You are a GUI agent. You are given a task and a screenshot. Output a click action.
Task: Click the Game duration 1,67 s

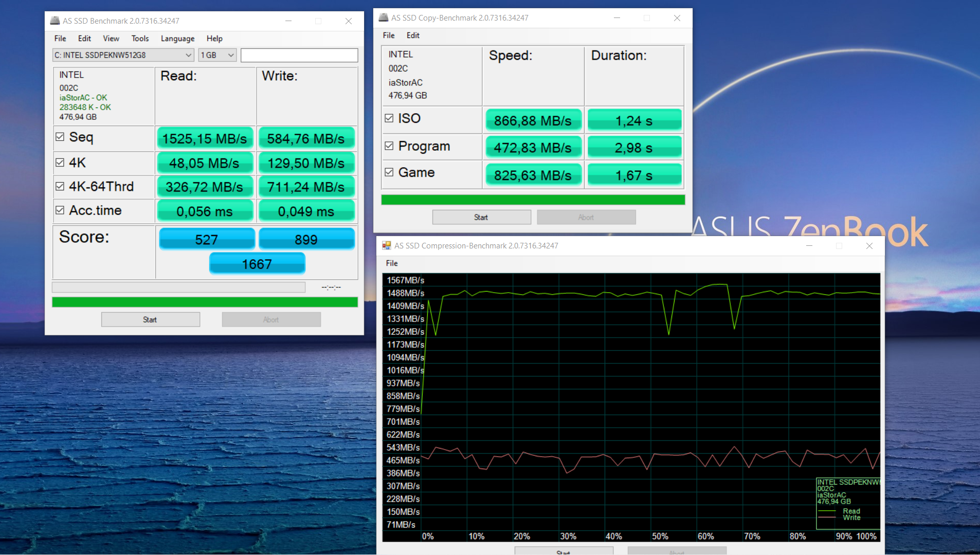(x=634, y=175)
